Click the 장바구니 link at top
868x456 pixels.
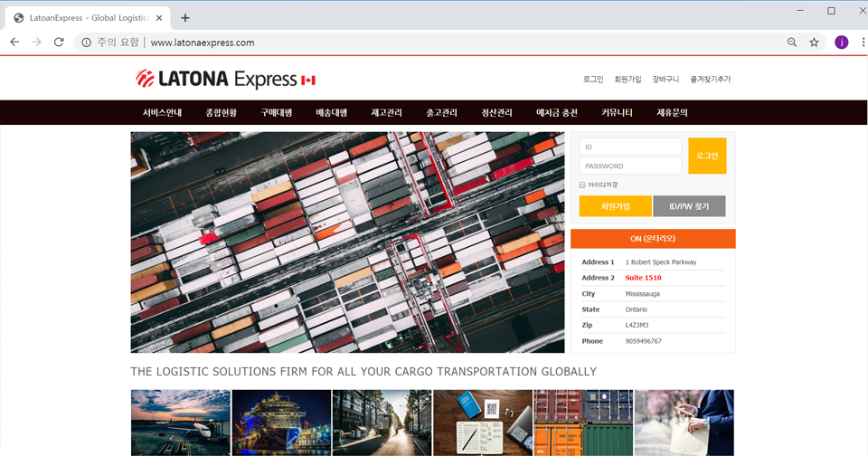(665, 80)
